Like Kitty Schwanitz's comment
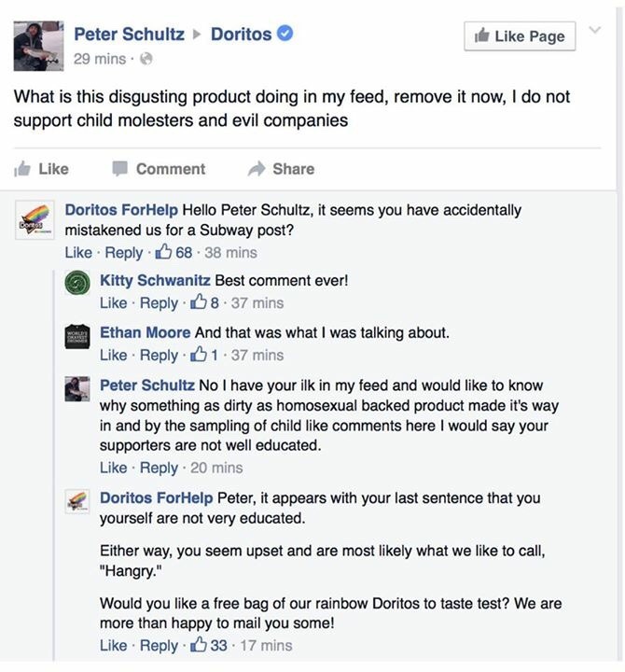 click(113, 302)
